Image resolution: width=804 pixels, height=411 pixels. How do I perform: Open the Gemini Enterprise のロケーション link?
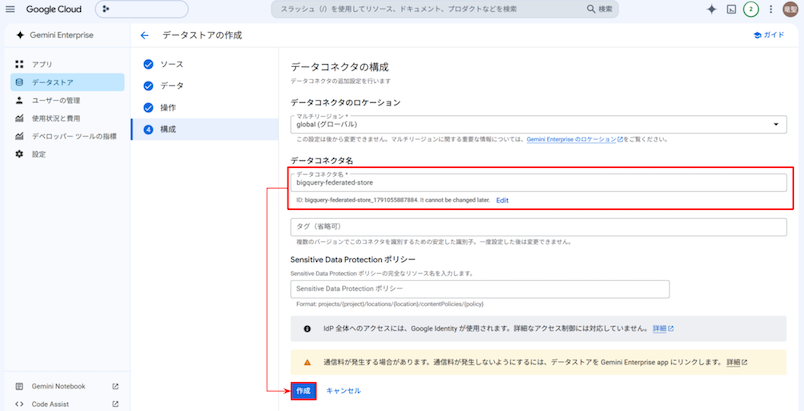574,139
